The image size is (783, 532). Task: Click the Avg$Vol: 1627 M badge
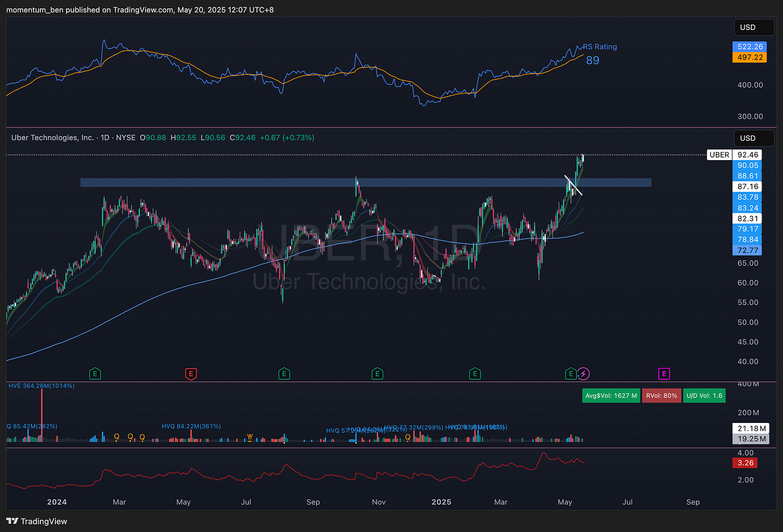[x=611, y=396]
